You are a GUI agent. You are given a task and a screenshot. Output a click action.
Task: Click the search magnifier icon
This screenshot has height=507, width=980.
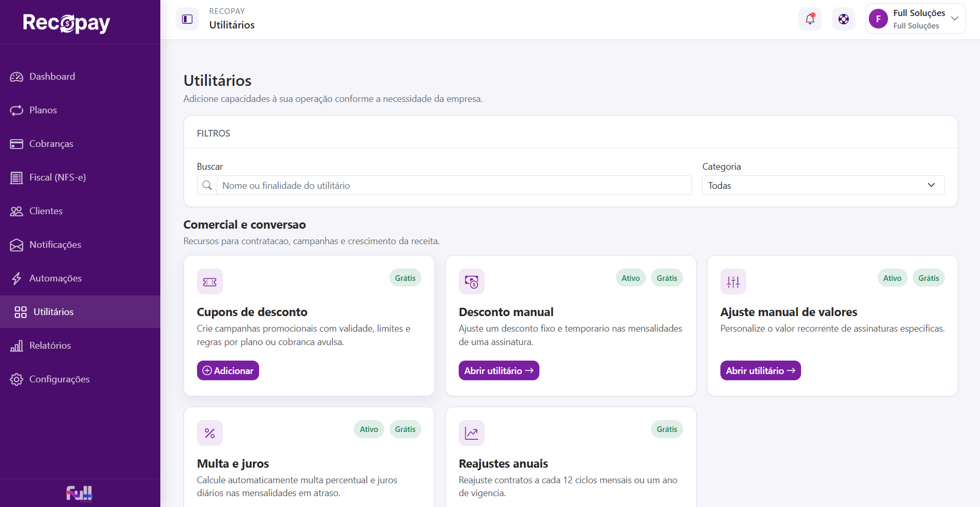pos(207,185)
